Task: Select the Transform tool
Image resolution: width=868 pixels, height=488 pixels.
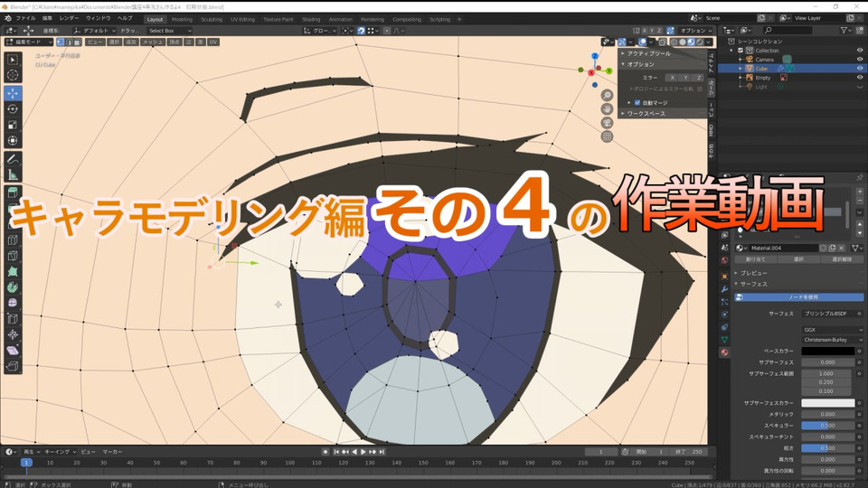Action: [x=13, y=141]
